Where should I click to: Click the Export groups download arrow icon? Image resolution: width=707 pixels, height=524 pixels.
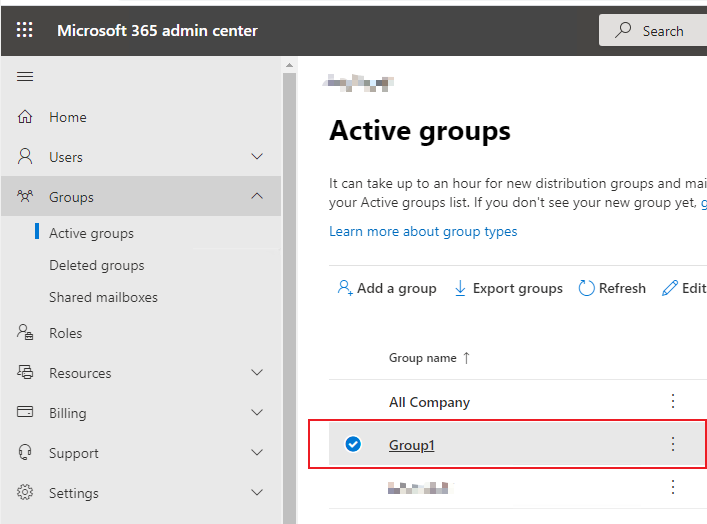pyautogui.click(x=460, y=288)
